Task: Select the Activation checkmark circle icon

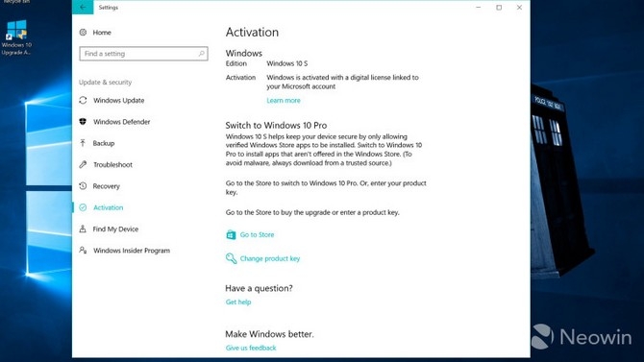Action: [83, 207]
